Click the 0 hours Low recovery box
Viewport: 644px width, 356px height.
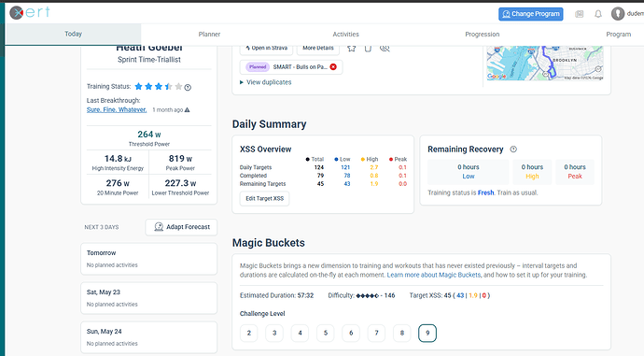click(x=469, y=171)
